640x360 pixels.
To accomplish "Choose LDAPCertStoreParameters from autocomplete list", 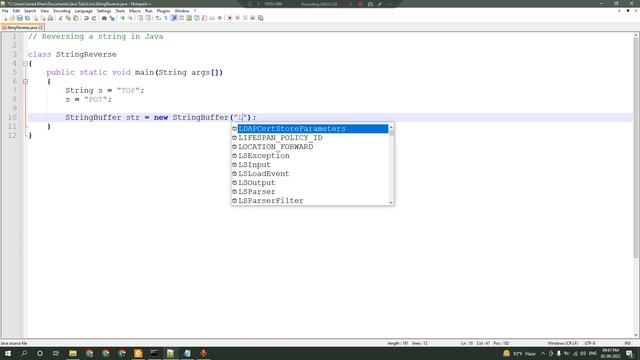I will coord(313,129).
